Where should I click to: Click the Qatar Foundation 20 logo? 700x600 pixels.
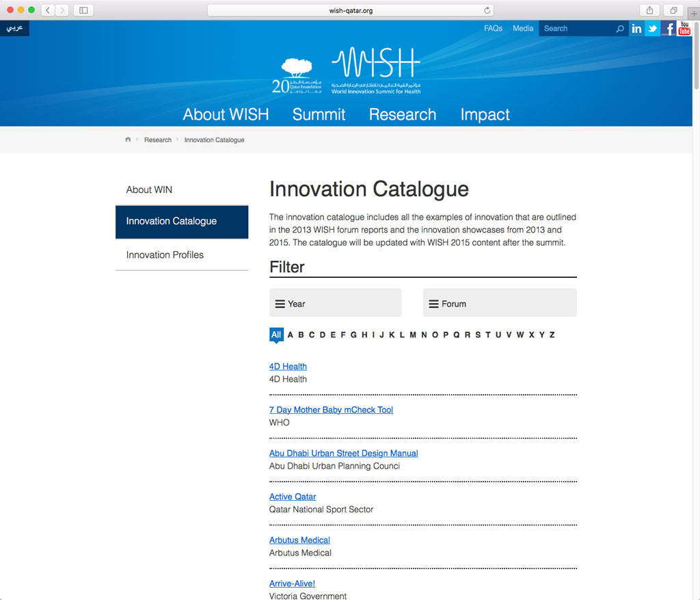tap(297, 75)
